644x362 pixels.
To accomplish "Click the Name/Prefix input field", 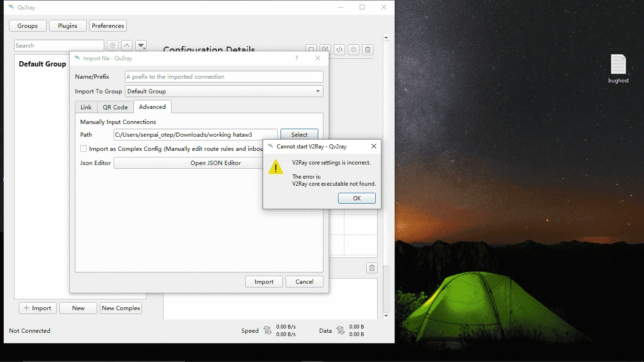I will coord(224,76).
